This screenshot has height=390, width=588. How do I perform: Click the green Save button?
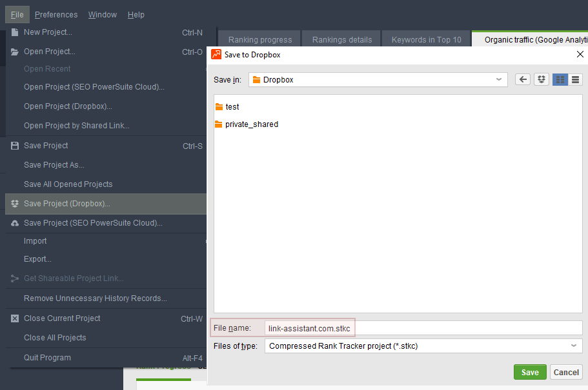pos(530,372)
